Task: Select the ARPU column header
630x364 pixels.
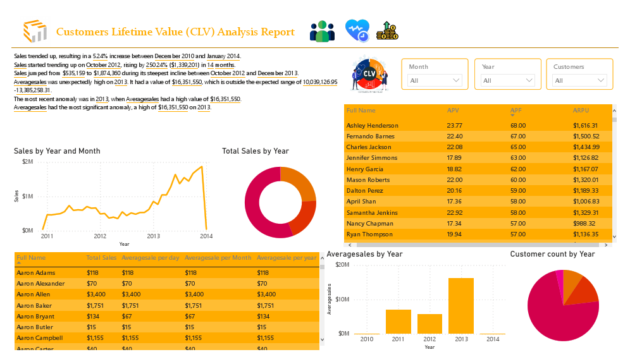Action: 581,110
